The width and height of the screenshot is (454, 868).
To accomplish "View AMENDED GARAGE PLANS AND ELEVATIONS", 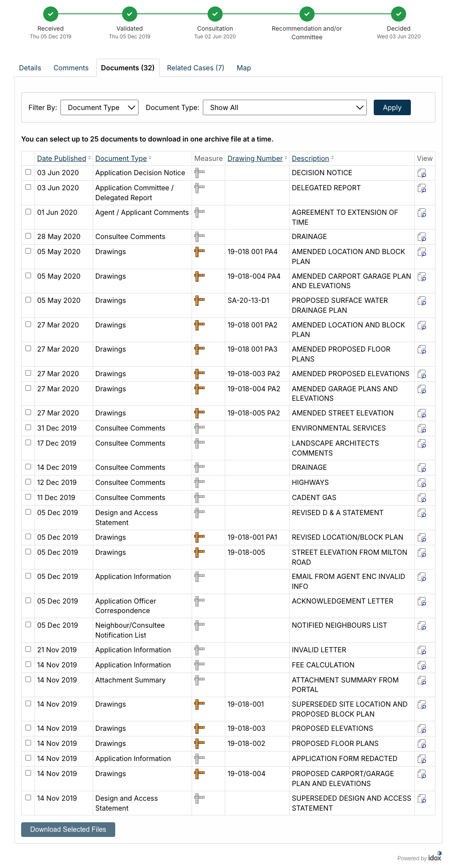I will tap(422, 390).
